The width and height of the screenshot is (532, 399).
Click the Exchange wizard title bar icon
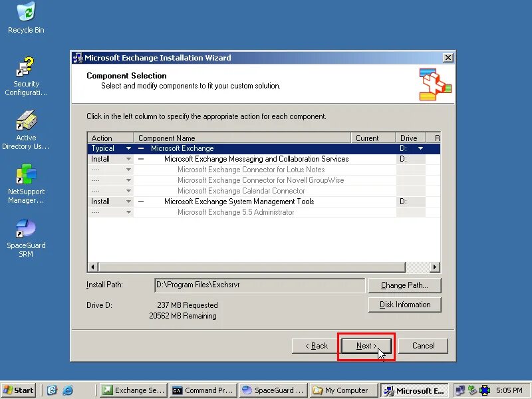coord(78,58)
